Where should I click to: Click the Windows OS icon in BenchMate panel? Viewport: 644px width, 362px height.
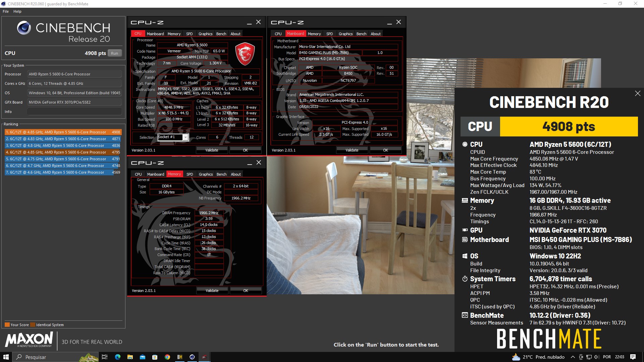click(465, 256)
